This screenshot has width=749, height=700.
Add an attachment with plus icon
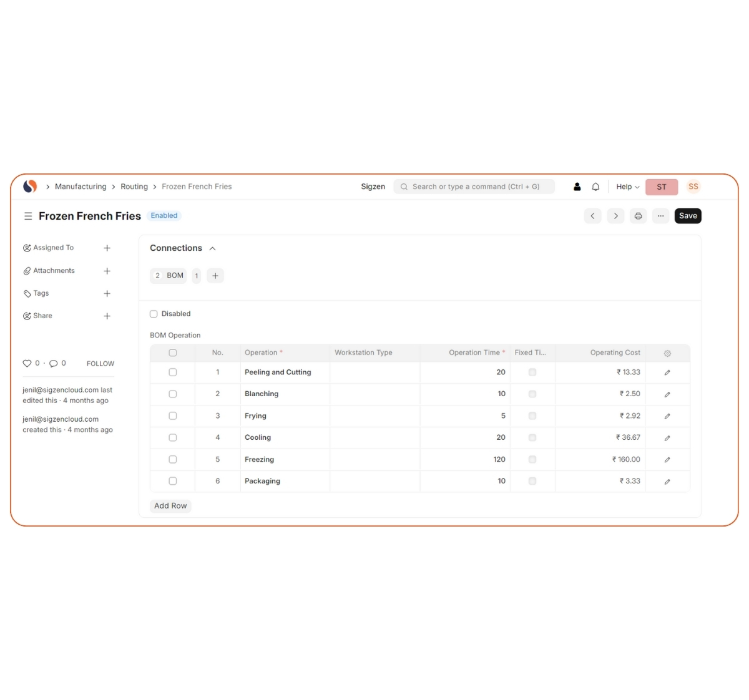(x=107, y=271)
